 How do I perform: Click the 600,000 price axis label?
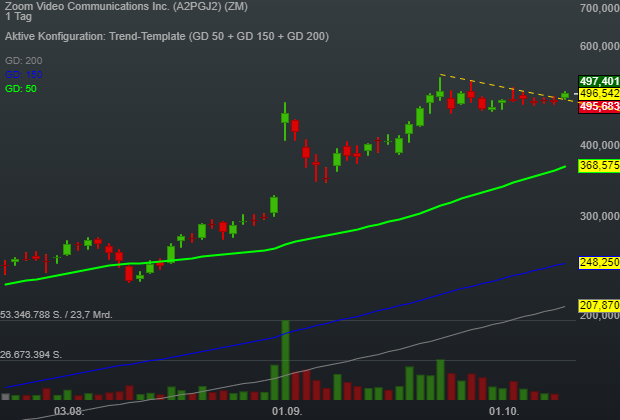[x=600, y=46]
